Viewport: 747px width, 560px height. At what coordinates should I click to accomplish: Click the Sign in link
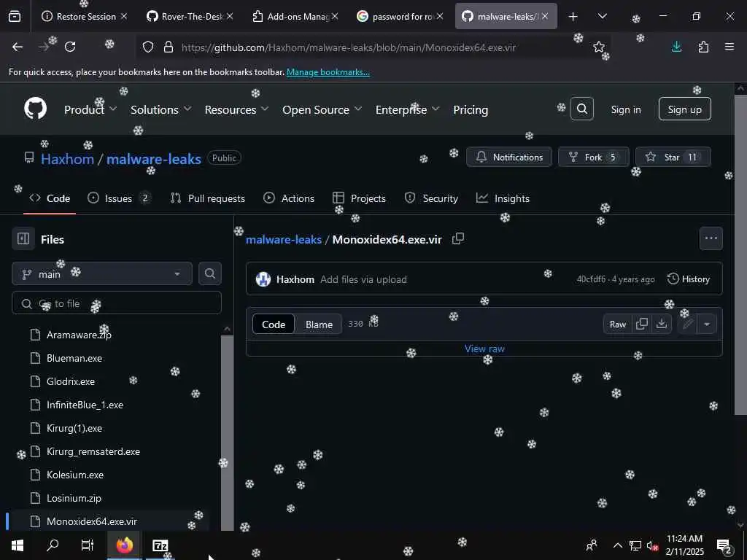[625, 109]
